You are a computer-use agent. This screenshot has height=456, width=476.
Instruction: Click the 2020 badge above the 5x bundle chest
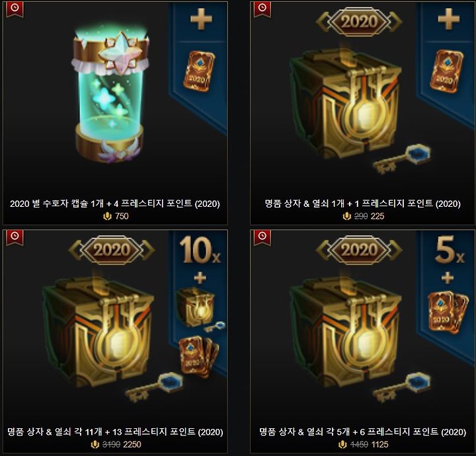pyautogui.click(x=359, y=250)
